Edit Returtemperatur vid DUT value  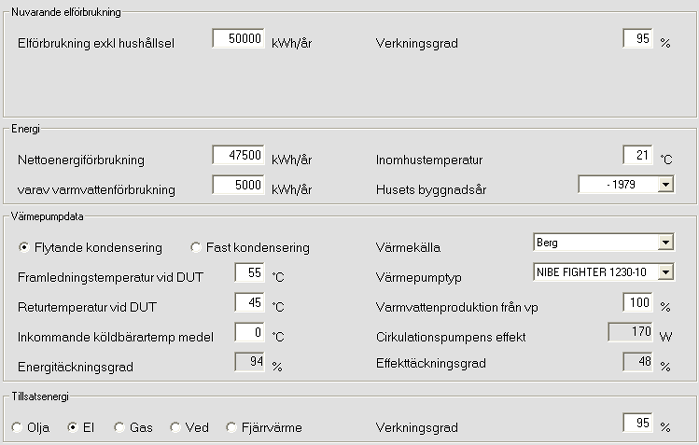(249, 302)
